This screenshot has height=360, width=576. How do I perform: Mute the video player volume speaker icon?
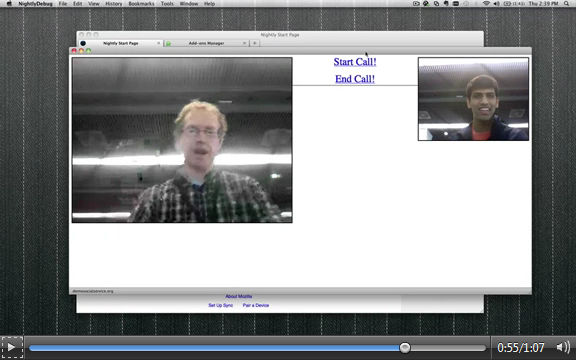click(x=563, y=347)
